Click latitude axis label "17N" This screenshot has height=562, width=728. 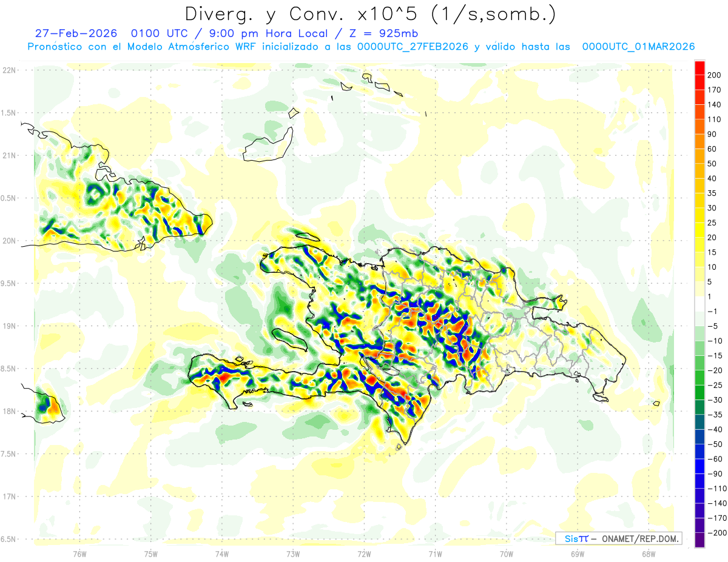pos(8,497)
